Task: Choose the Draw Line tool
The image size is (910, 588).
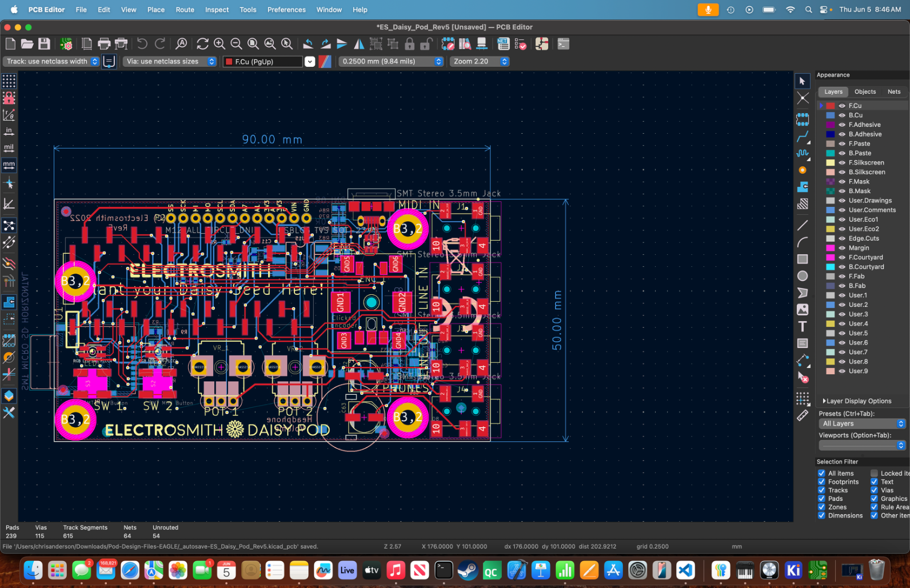Action: point(803,225)
